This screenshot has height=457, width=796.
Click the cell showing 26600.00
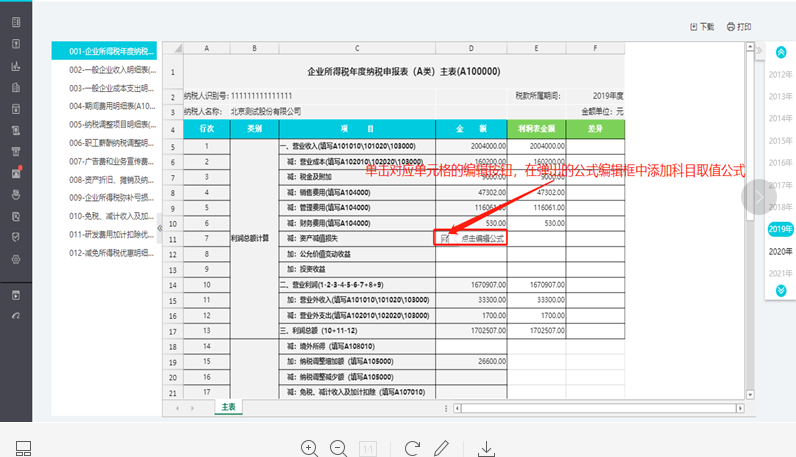pos(471,362)
